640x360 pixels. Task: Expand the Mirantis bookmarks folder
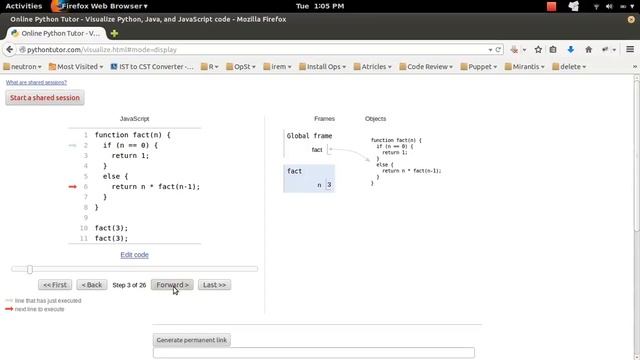click(524, 67)
